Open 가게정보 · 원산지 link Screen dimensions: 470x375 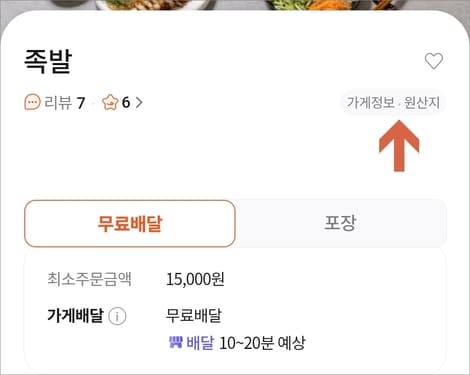click(393, 103)
